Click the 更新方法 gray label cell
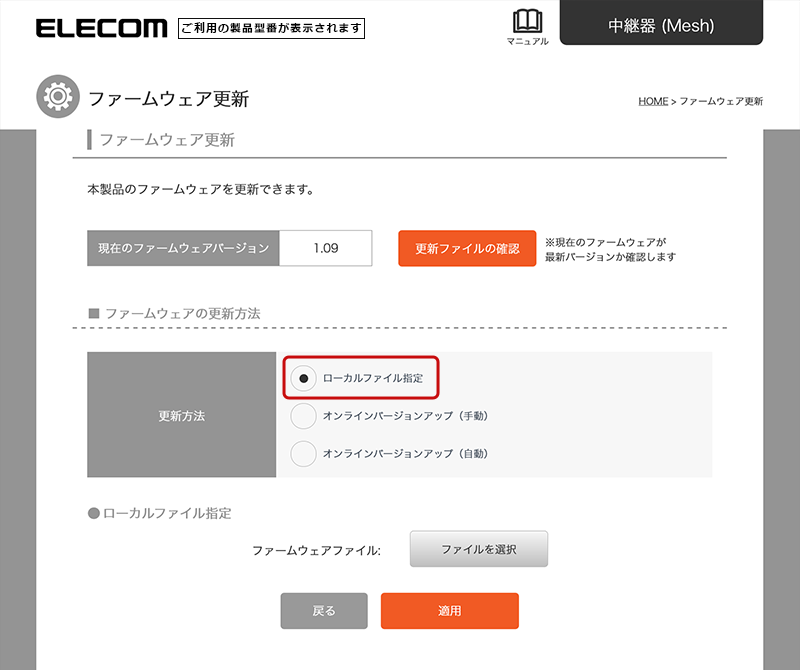This screenshot has height=670, width=800. (182, 414)
